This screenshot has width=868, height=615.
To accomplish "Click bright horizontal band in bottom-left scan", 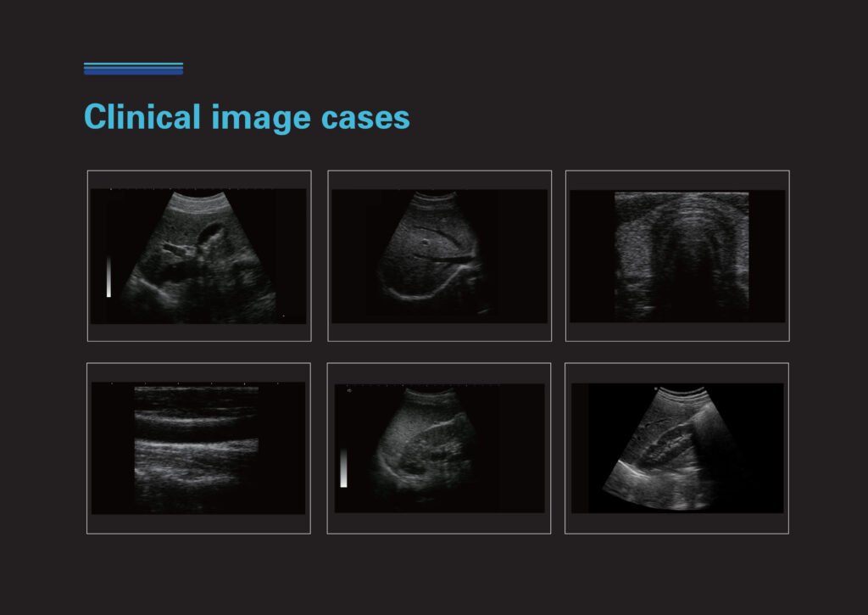I will [x=196, y=444].
